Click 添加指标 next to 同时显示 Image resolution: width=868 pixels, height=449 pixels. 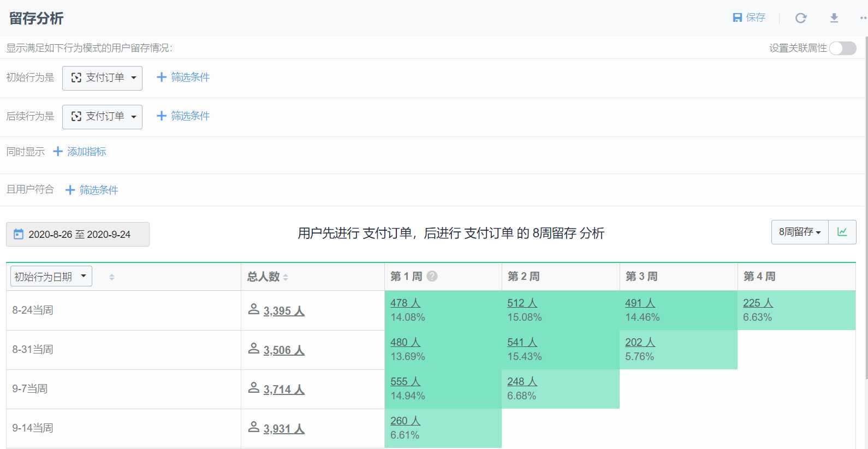coord(80,152)
